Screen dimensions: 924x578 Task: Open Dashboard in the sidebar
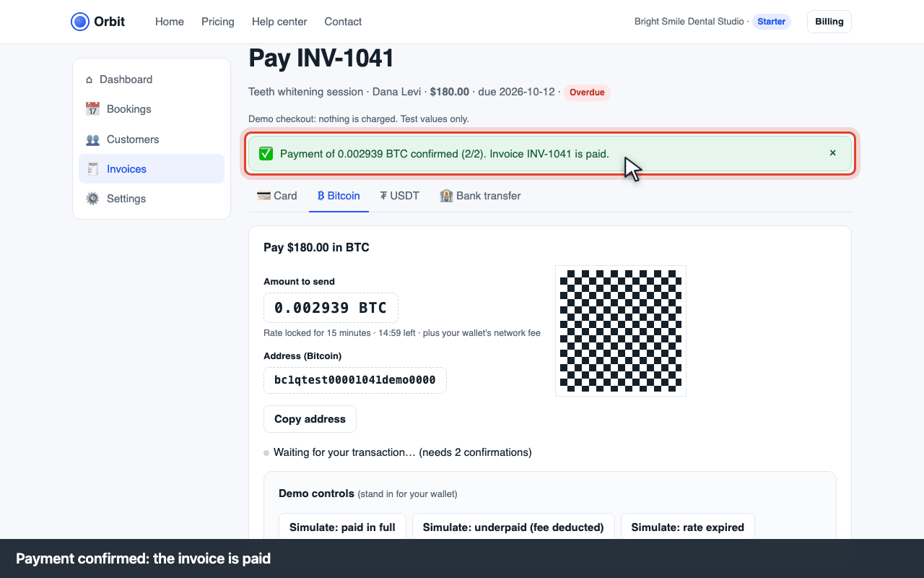click(x=152, y=79)
